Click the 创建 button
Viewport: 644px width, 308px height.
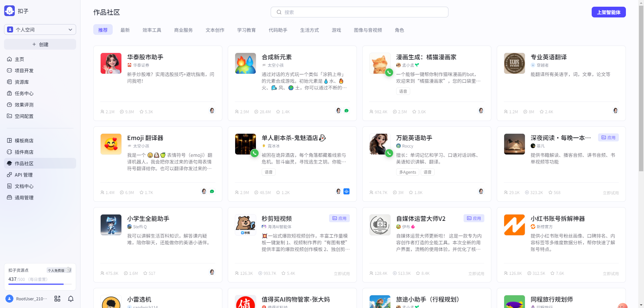(40, 44)
